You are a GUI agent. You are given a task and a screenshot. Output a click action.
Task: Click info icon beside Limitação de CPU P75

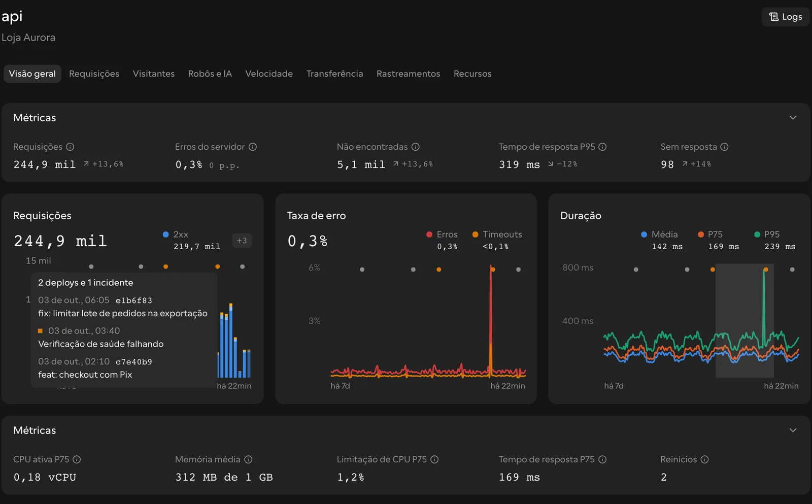(x=434, y=459)
